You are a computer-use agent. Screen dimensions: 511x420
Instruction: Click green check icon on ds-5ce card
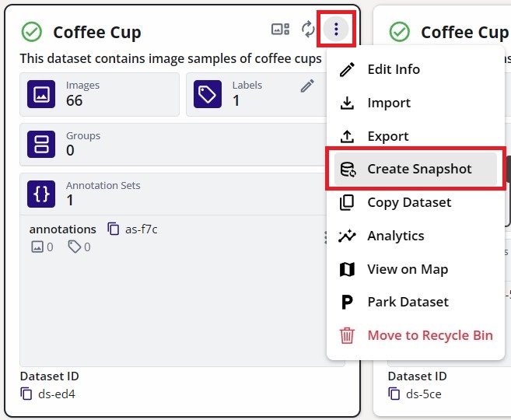(x=400, y=32)
